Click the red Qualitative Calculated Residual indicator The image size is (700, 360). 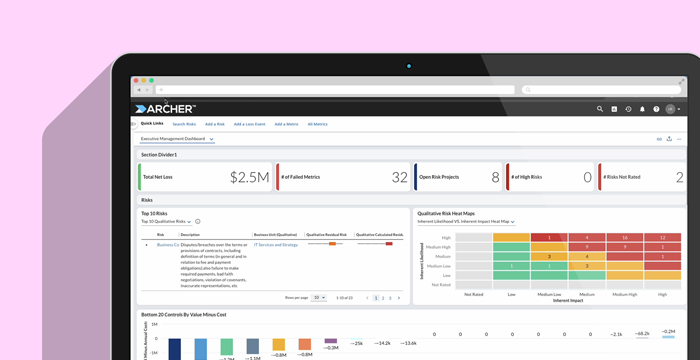(389, 243)
